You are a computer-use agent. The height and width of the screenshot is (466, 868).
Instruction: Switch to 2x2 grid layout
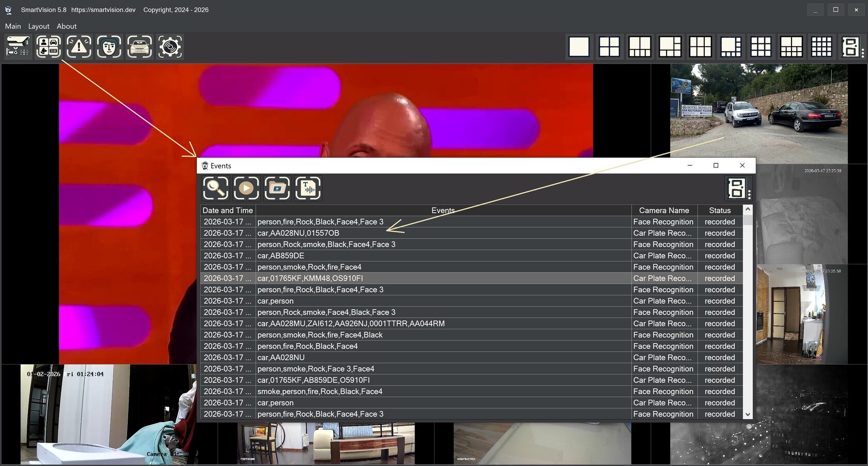609,46
